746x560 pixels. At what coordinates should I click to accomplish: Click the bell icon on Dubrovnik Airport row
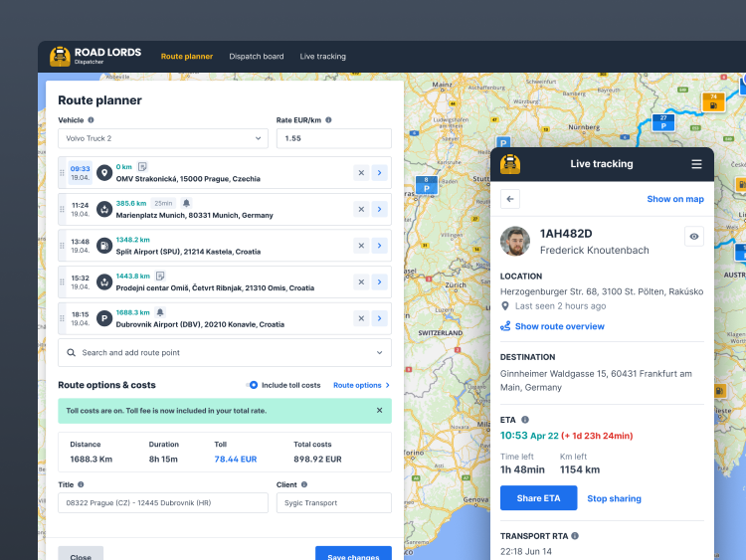[160, 312]
